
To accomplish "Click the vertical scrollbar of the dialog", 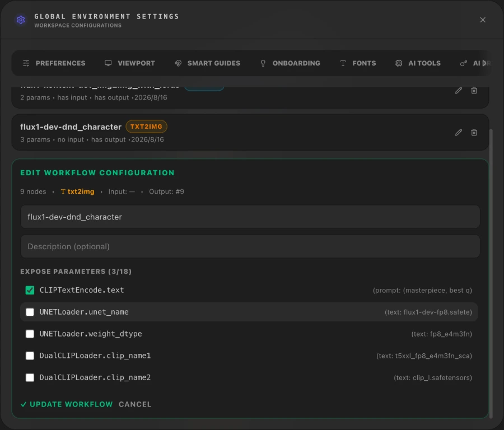I will click(491, 273).
